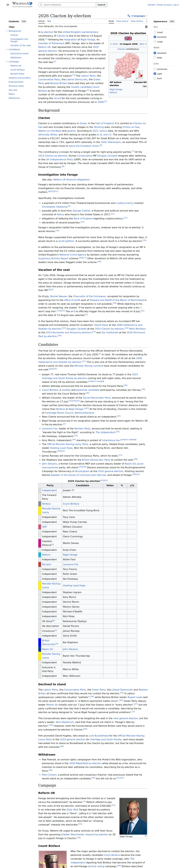Select Light color mode

(155, 74)
